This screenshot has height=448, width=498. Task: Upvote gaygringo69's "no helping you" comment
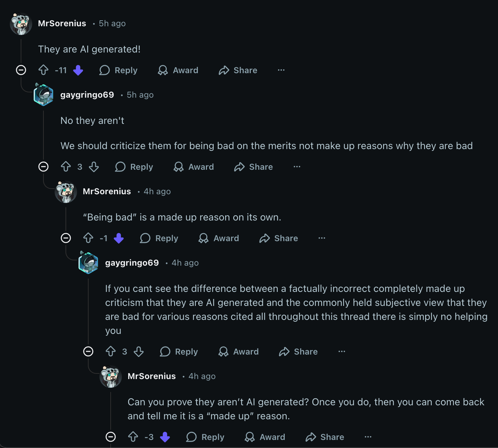[111, 351]
